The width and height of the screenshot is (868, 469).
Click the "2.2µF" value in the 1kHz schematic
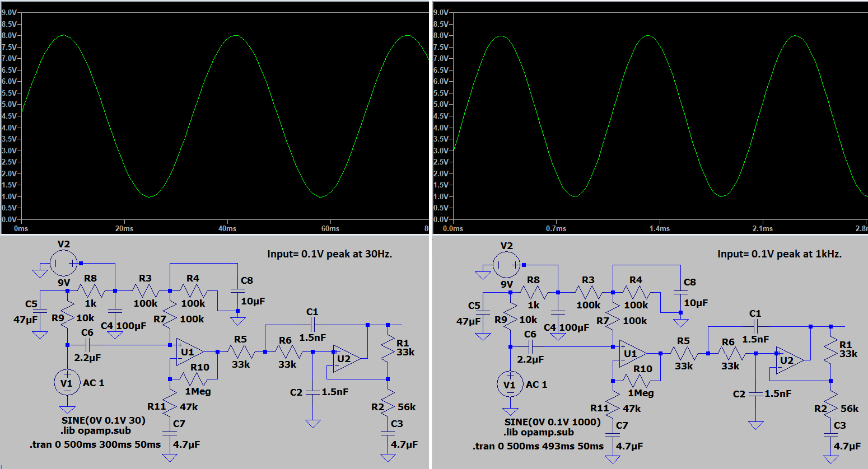coord(531,359)
